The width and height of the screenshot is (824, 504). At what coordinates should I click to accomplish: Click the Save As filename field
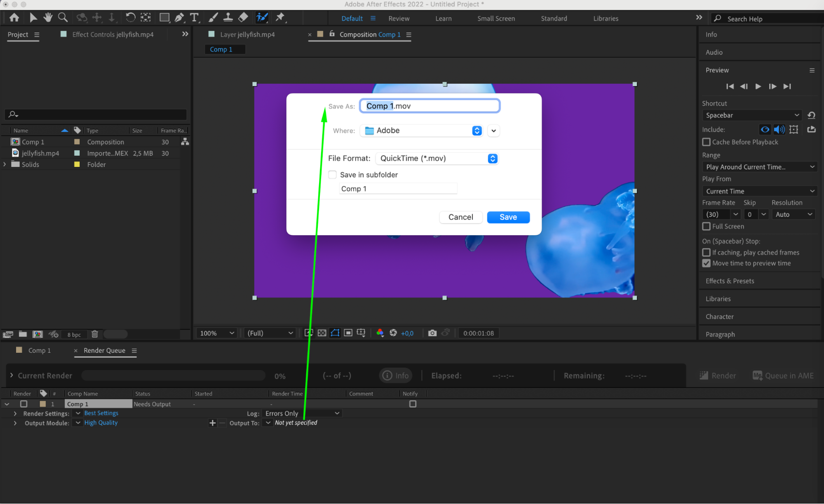point(430,106)
